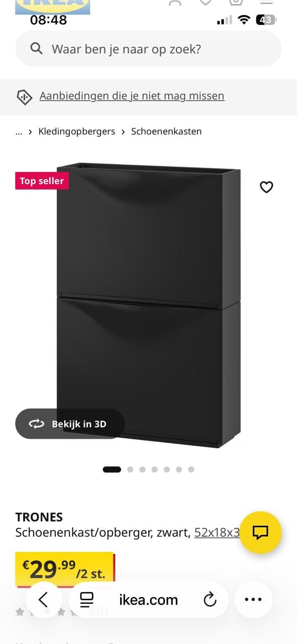Reload the ikea.com page
Image resolution: width=297 pixels, height=644 pixels.
(210, 600)
